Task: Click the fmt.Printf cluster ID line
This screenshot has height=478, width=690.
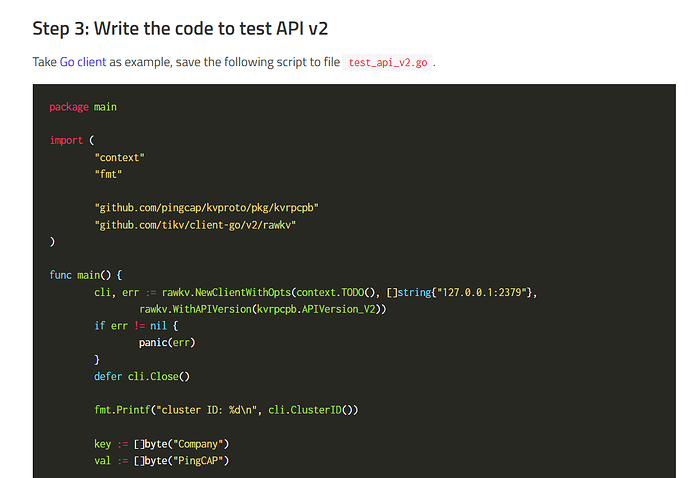Action: (x=226, y=410)
